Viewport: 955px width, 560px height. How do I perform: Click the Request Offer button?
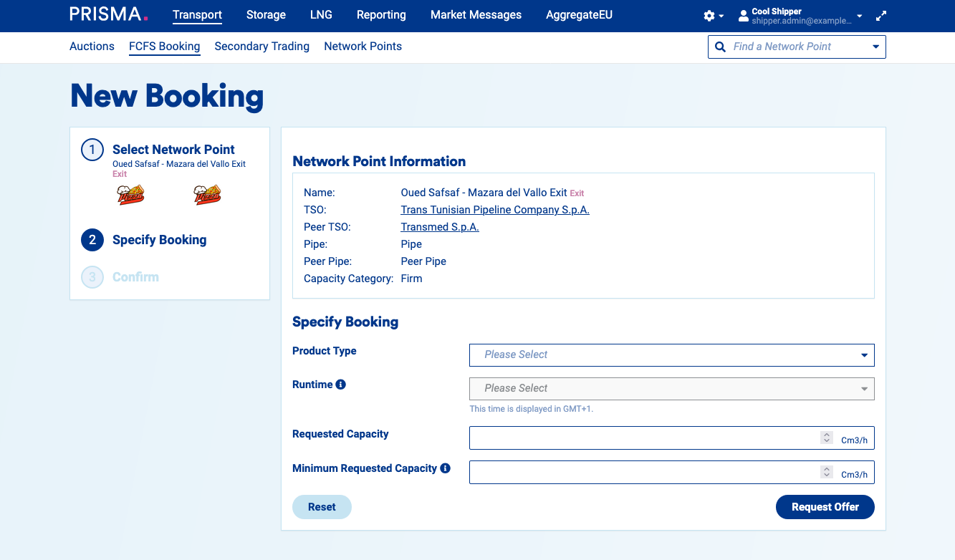tap(825, 507)
